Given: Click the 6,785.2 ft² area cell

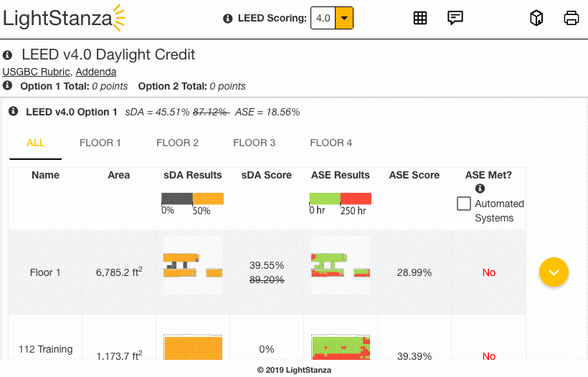Looking at the screenshot, I should (119, 272).
